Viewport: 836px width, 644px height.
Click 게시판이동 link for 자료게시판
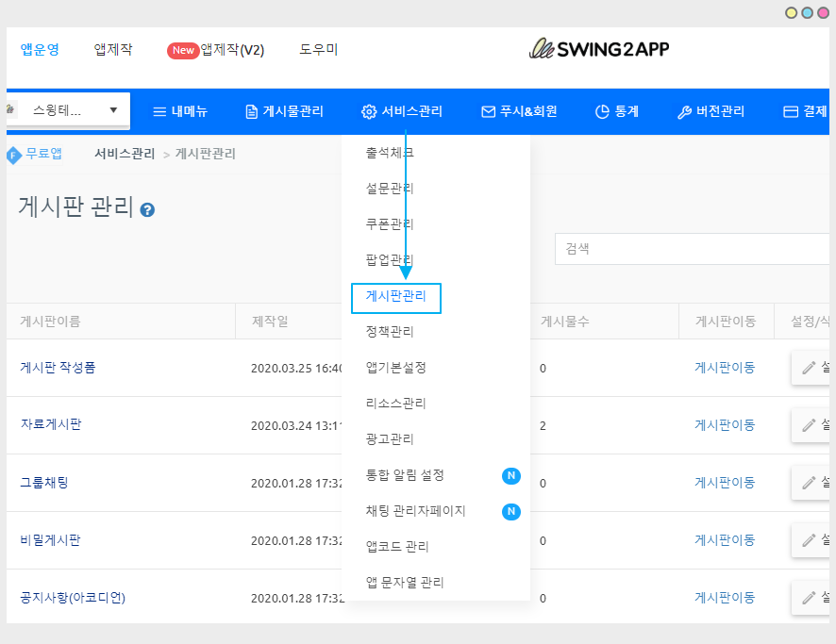(x=725, y=425)
